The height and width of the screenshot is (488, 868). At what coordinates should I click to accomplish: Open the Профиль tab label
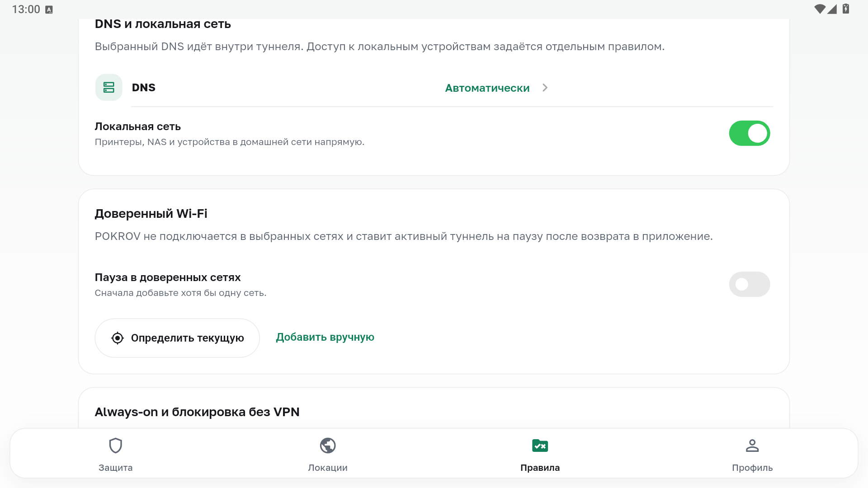[x=752, y=468]
